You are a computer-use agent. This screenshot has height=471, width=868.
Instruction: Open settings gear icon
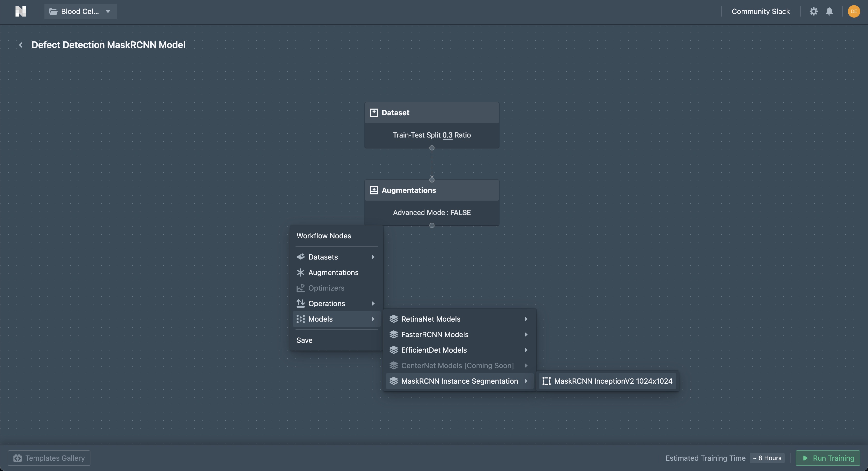(x=813, y=11)
